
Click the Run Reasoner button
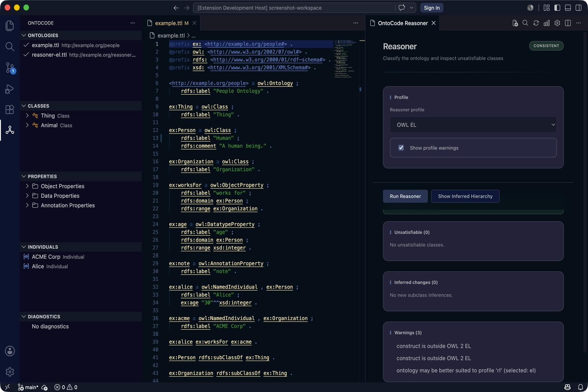405,196
